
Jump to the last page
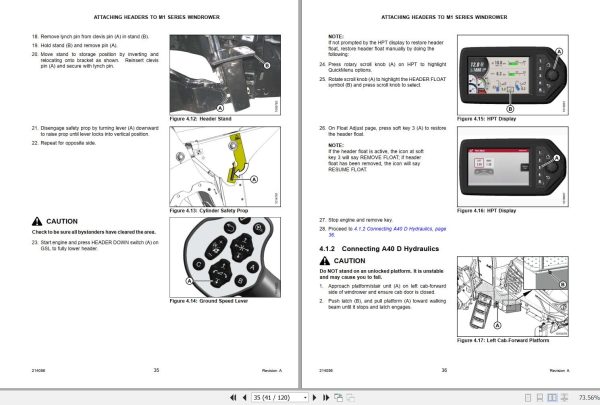326,398
